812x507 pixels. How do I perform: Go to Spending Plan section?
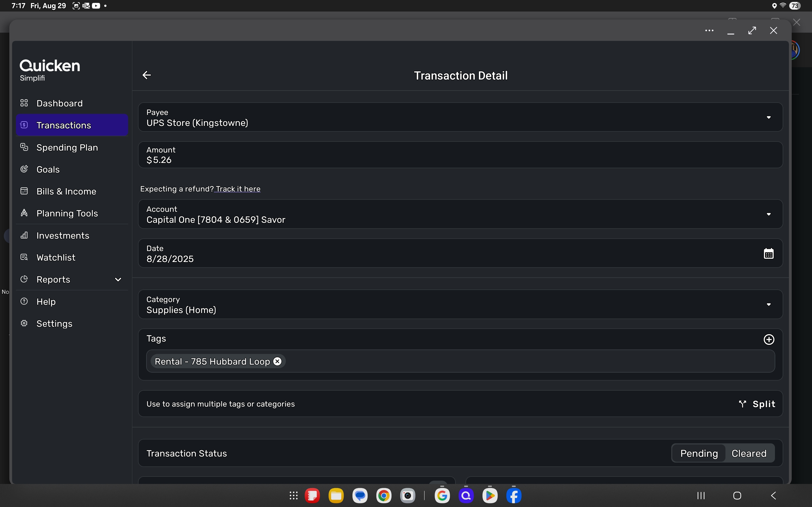[67, 148]
